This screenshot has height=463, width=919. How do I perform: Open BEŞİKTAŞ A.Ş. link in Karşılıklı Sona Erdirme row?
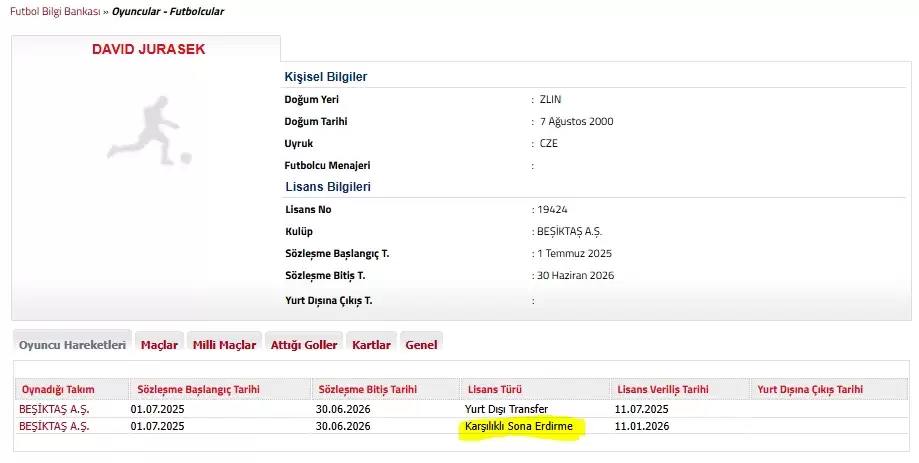(54, 426)
